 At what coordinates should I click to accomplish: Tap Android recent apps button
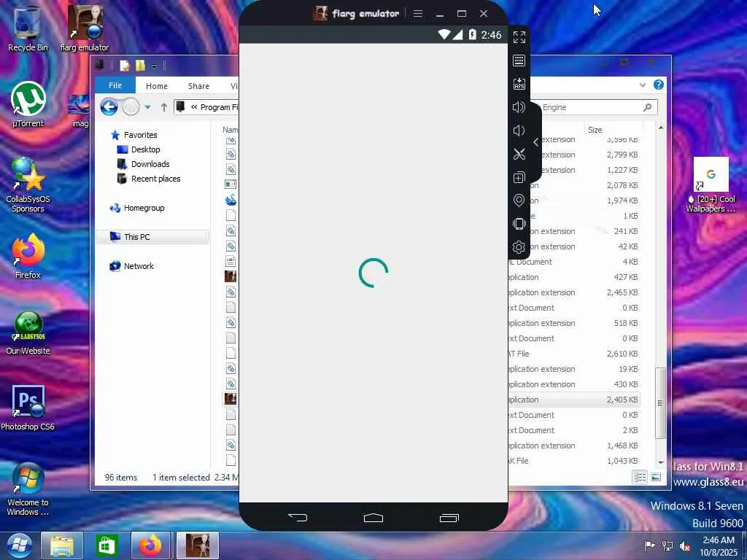[x=449, y=518]
